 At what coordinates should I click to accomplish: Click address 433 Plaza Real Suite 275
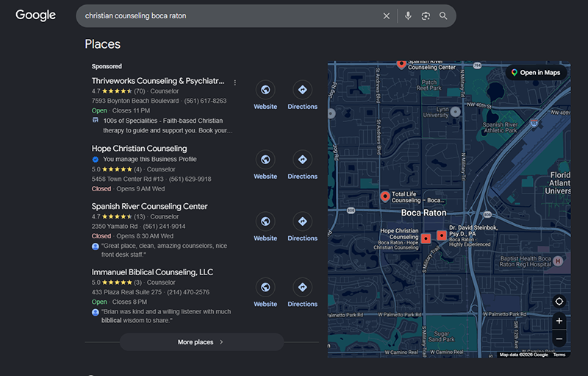pyautogui.click(x=126, y=292)
